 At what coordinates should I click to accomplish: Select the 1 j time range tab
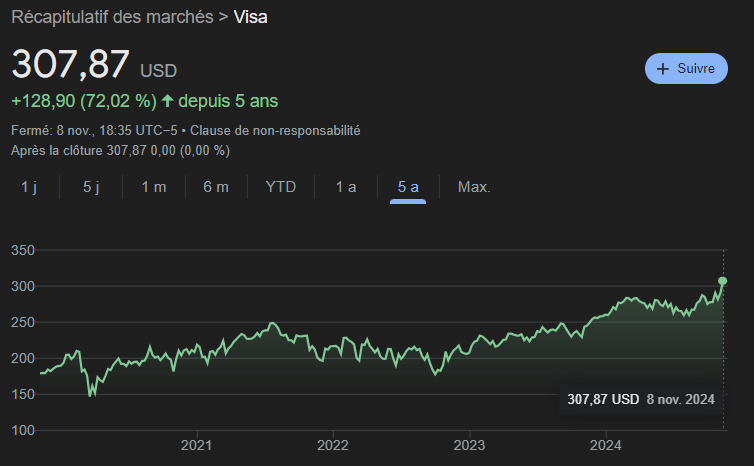click(x=29, y=187)
